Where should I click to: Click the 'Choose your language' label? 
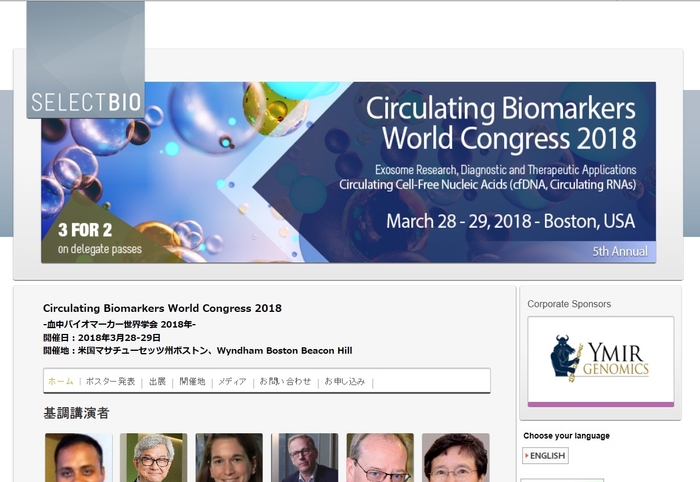coord(566,436)
